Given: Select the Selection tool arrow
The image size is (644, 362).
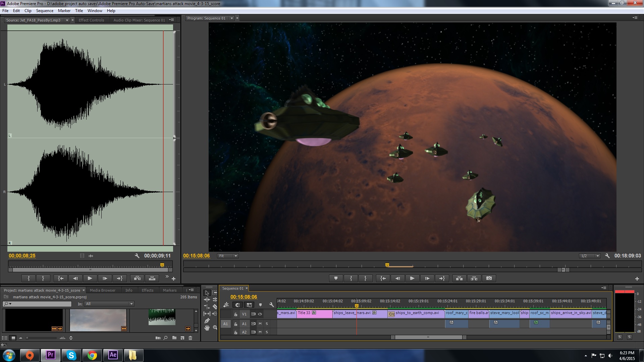Looking at the screenshot, I should (207, 293).
